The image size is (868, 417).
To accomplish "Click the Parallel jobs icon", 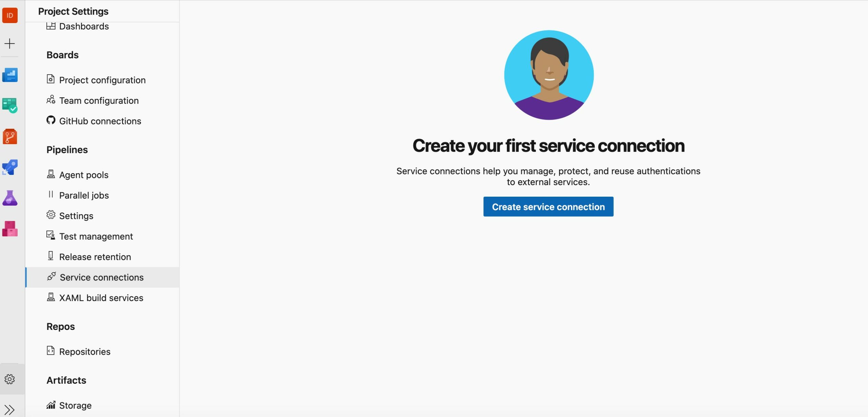I will click(x=51, y=194).
